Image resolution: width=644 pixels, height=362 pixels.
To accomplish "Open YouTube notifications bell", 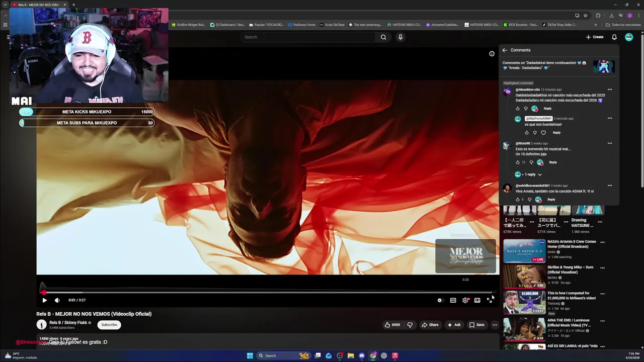I will pyautogui.click(x=614, y=37).
